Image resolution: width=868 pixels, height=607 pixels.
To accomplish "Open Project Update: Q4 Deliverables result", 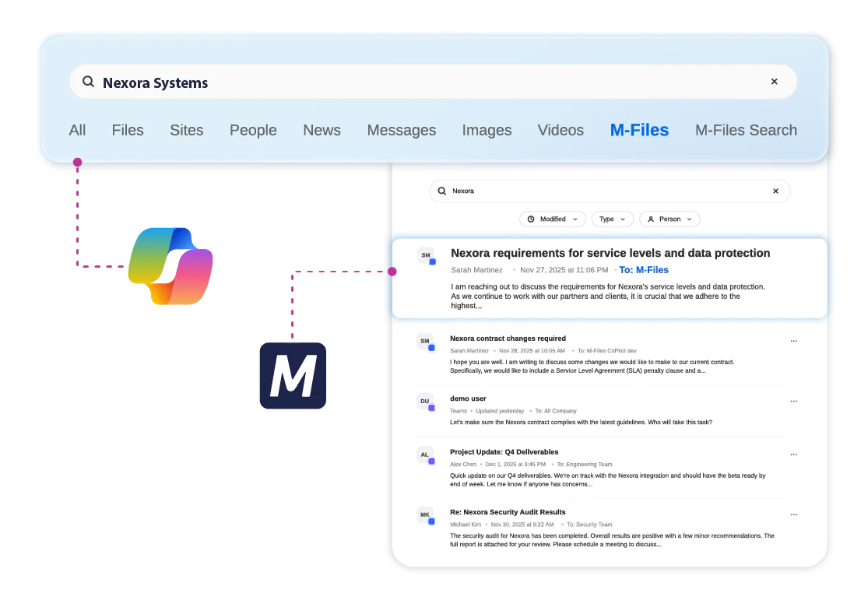I will click(504, 452).
